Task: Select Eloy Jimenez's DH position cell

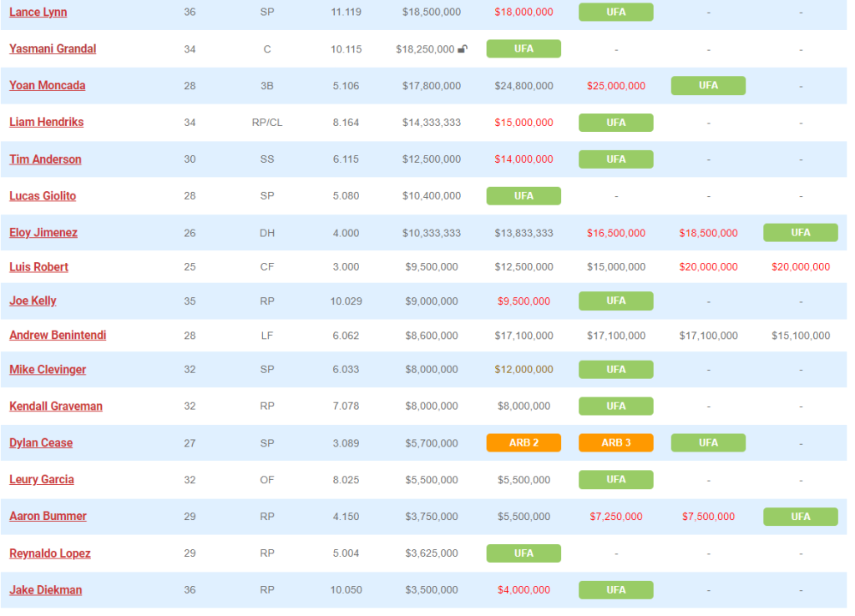Action: [267, 234]
